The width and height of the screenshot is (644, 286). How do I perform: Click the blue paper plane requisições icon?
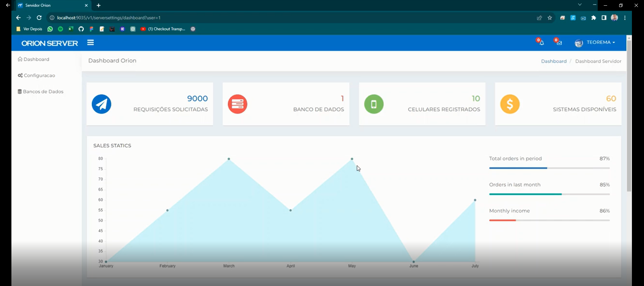coord(102,104)
